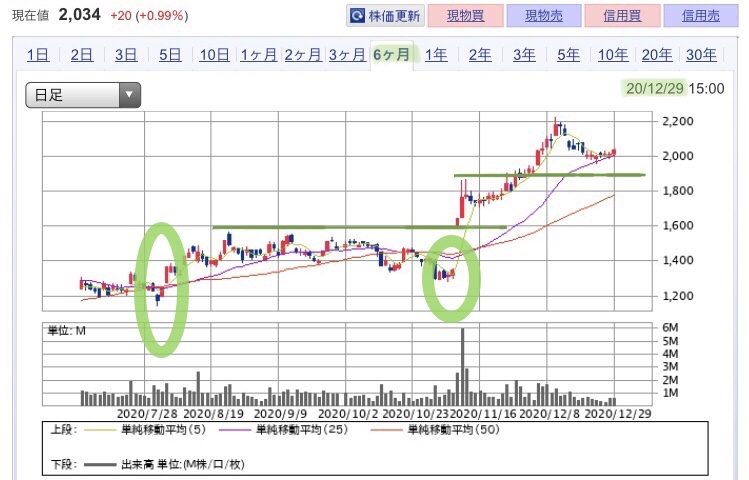The width and height of the screenshot is (749, 480).
Task: Click the 20/12/29 date label
Action: tap(654, 88)
